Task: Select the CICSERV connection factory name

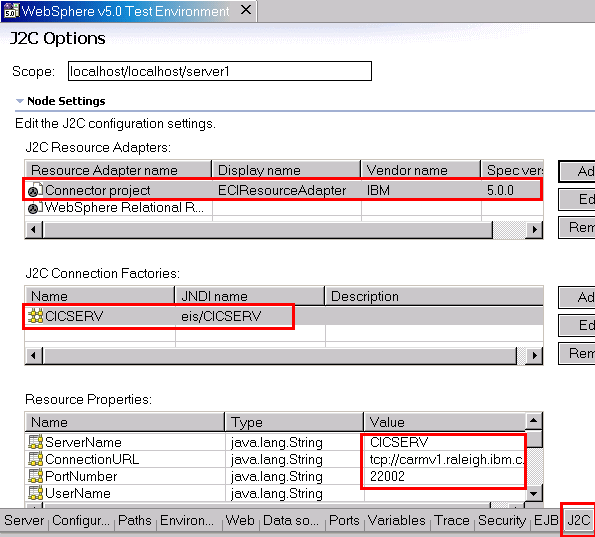Action: click(x=74, y=316)
